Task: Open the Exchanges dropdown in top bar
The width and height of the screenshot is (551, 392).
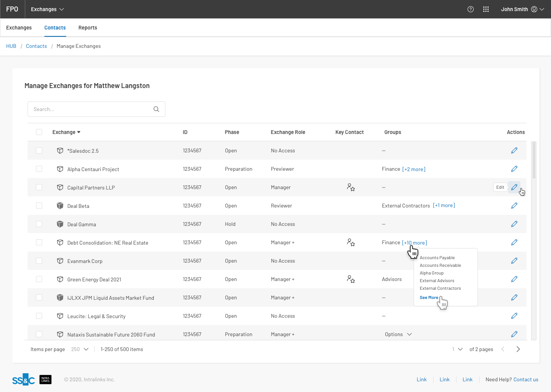Action: (x=47, y=9)
